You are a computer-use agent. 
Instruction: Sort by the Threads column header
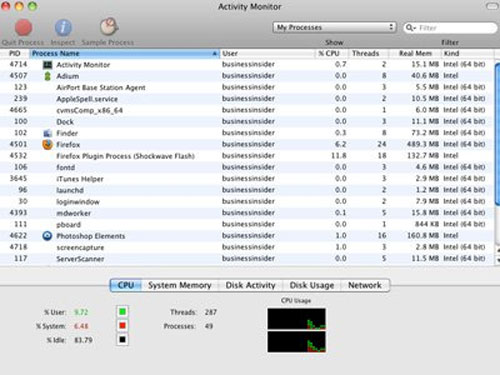coord(368,54)
